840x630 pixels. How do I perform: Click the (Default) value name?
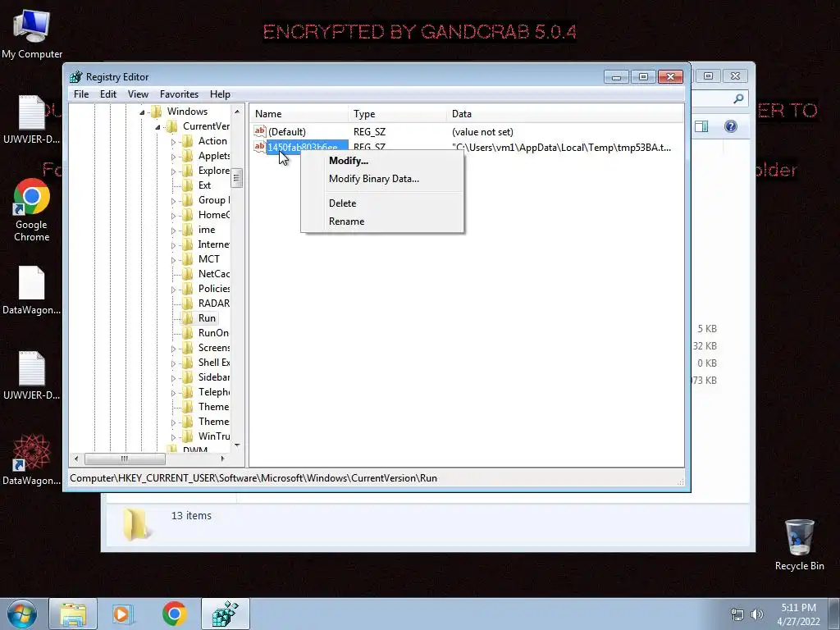pyautogui.click(x=286, y=132)
